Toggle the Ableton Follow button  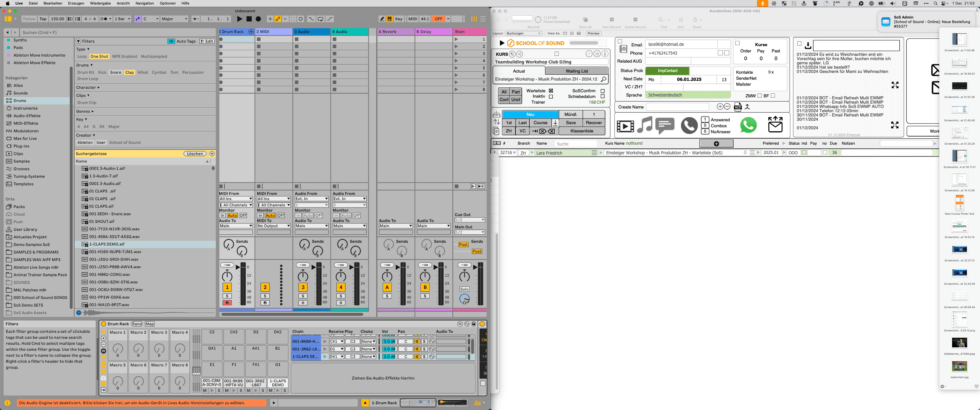click(x=29, y=19)
